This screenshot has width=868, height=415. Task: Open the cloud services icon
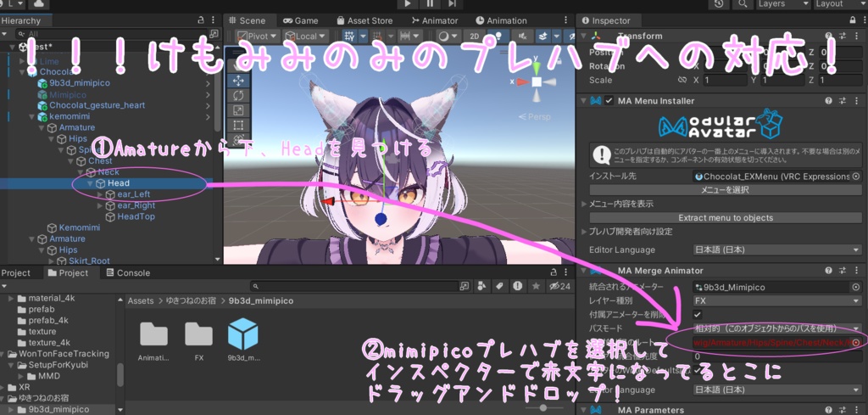click(39, 4)
